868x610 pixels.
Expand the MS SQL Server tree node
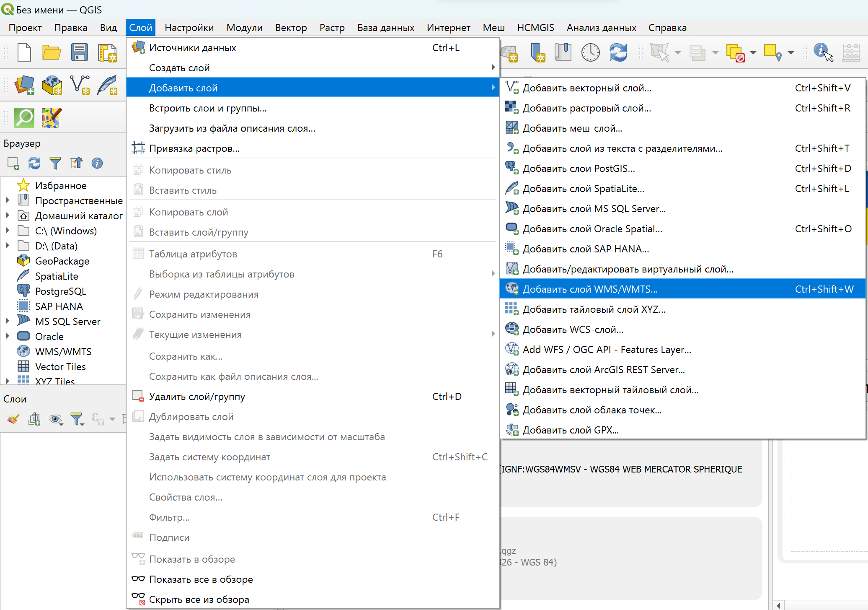7,321
